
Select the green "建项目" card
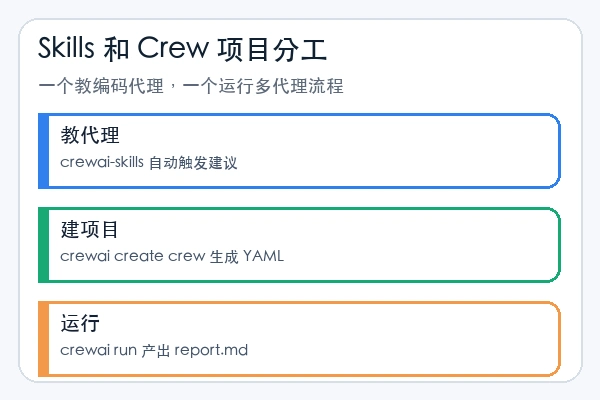(299, 245)
